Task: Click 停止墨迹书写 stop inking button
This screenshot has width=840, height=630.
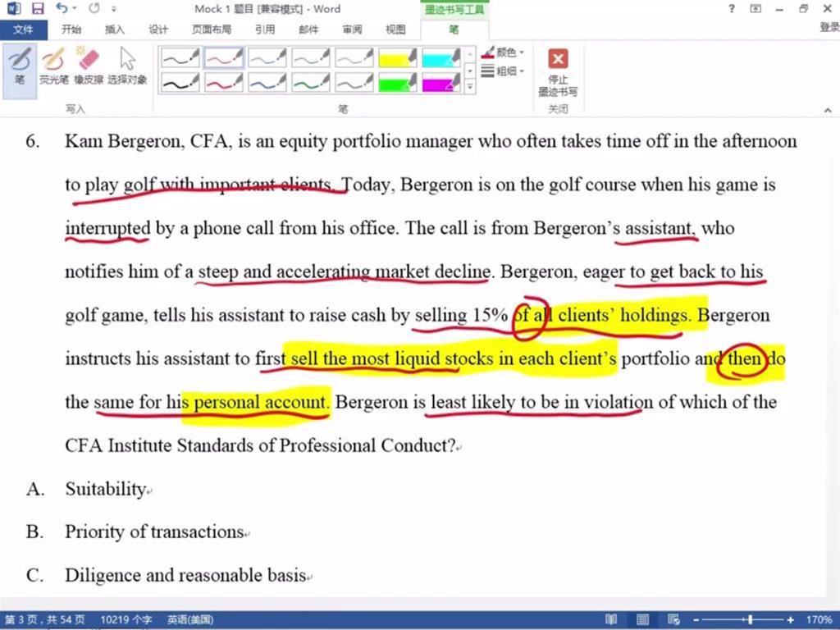Action: point(558,71)
